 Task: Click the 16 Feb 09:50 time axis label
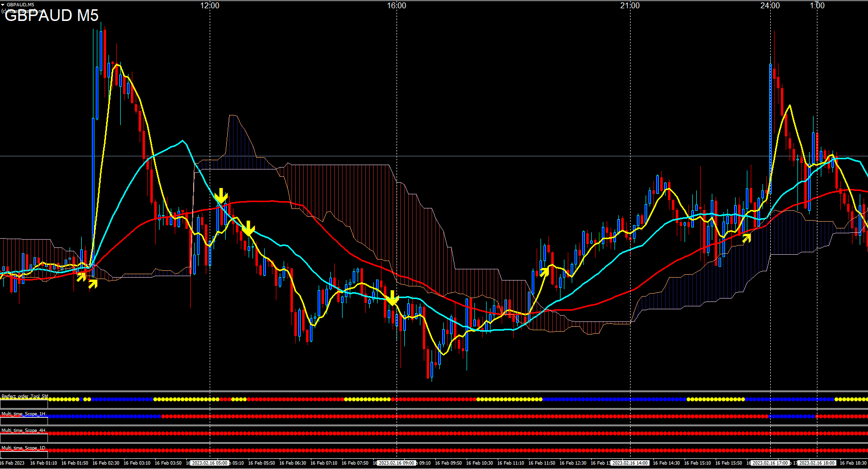(x=448, y=463)
